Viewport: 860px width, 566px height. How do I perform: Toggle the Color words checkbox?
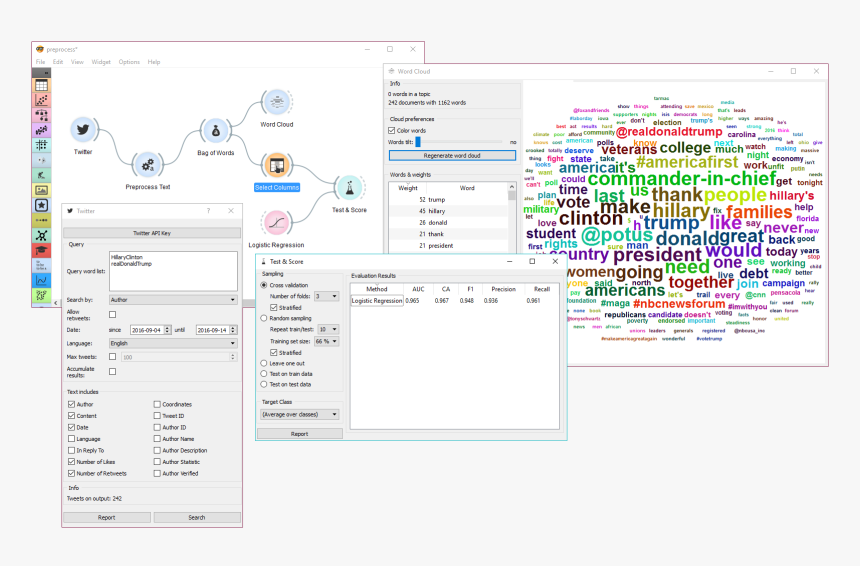coord(392,131)
